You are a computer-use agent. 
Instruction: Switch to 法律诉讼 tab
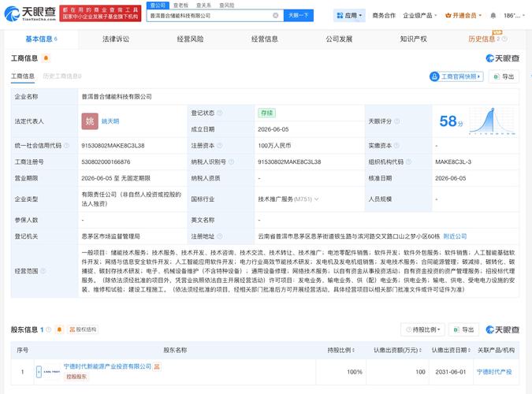pos(116,39)
